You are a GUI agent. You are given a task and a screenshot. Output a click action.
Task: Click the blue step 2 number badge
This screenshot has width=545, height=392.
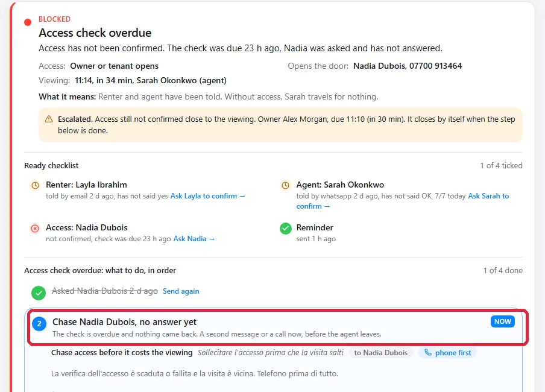39,324
